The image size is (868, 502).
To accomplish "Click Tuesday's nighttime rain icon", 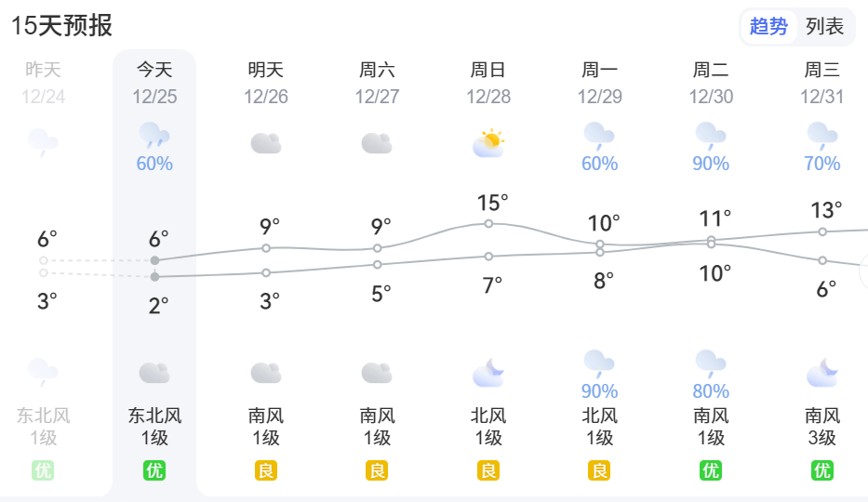I will 711,363.
